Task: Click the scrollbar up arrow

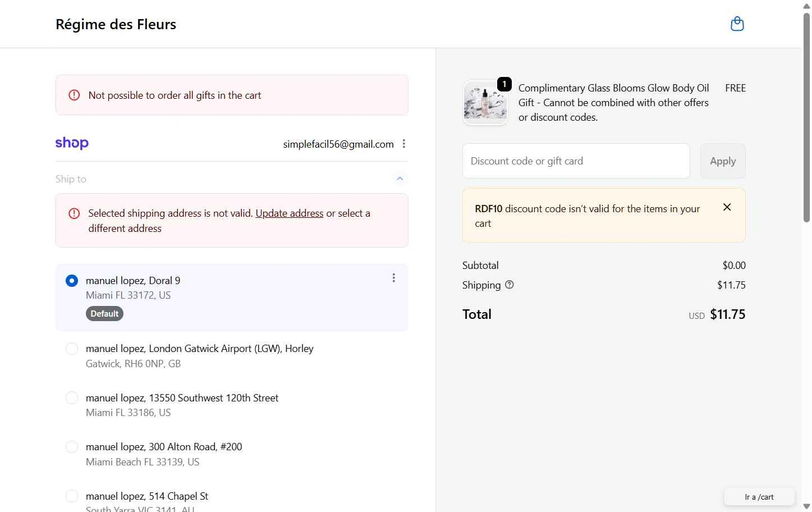Action: [806, 6]
